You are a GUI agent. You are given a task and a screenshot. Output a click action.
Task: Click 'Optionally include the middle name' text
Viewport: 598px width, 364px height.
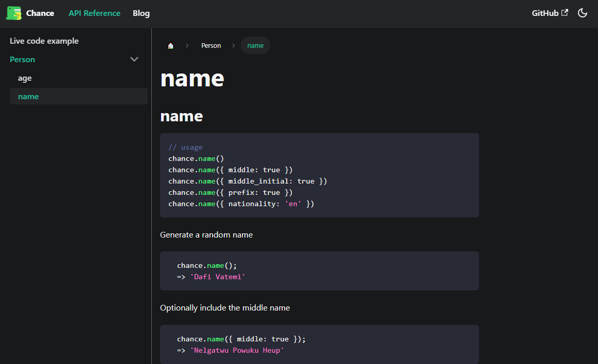(x=225, y=308)
